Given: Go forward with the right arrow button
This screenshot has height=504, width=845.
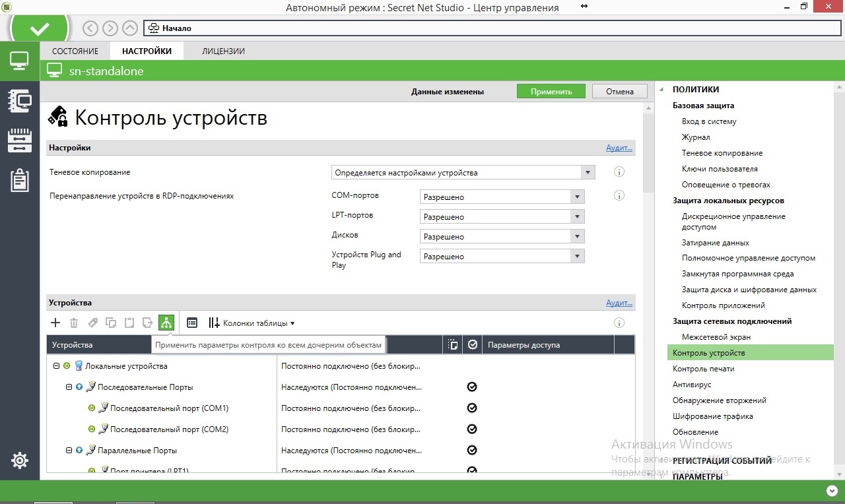Looking at the screenshot, I should click(x=110, y=28).
